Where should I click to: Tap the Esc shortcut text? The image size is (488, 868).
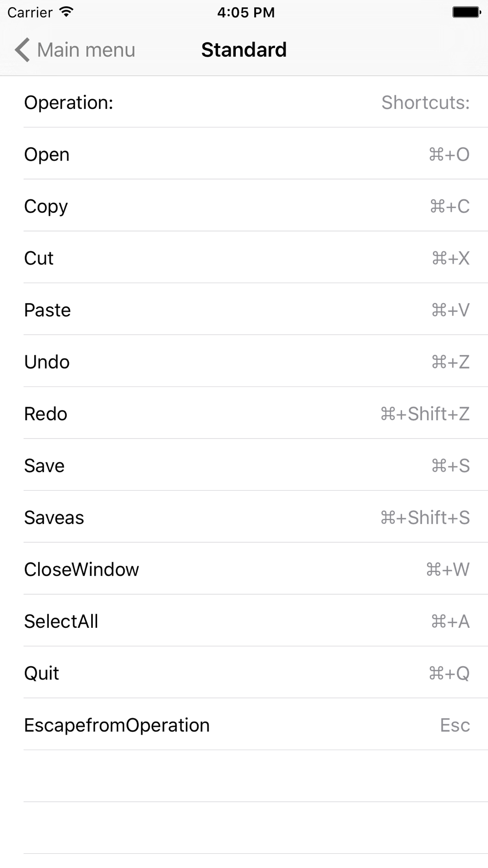pyautogui.click(x=455, y=725)
